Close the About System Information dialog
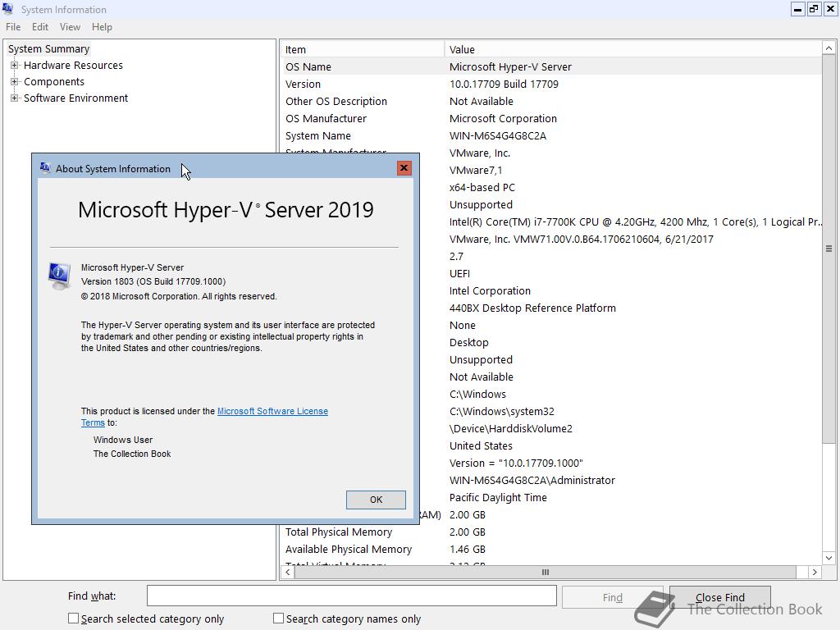This screenshot has width=840, height=630. (x=404, y=168)
